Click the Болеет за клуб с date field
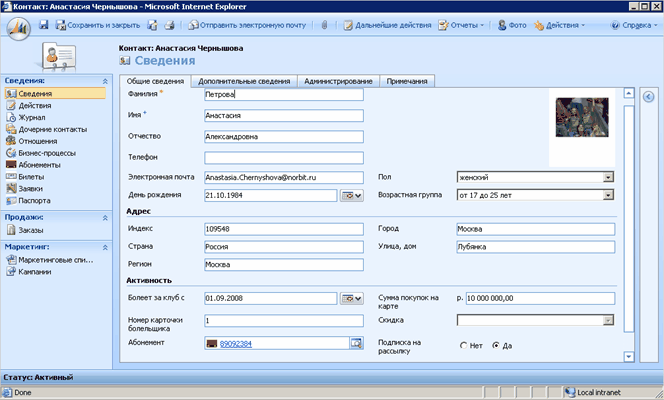664x400 pixels. click(271, 298)
